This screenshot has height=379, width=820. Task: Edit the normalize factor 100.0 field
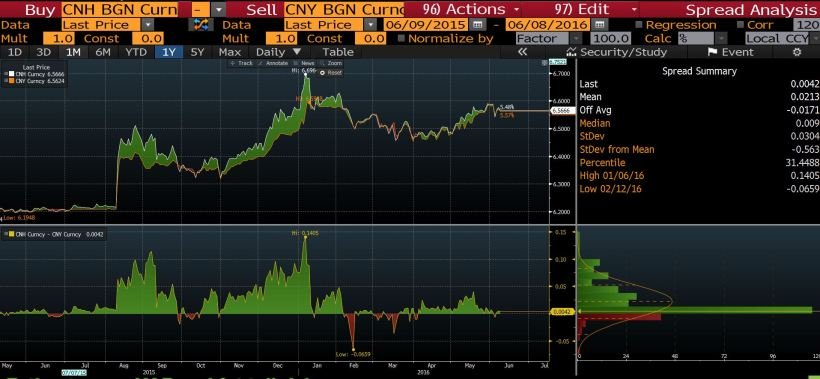coord(611,38)
